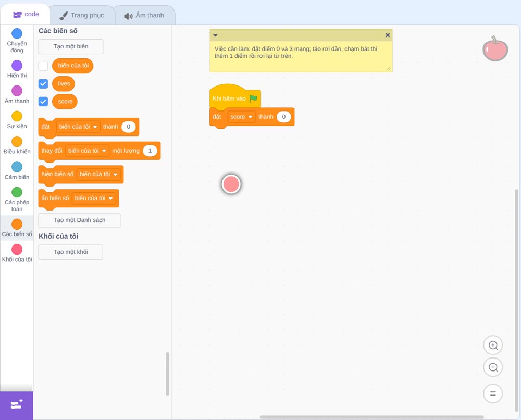Select the 'lives' variable reporter block

point(64,84)
